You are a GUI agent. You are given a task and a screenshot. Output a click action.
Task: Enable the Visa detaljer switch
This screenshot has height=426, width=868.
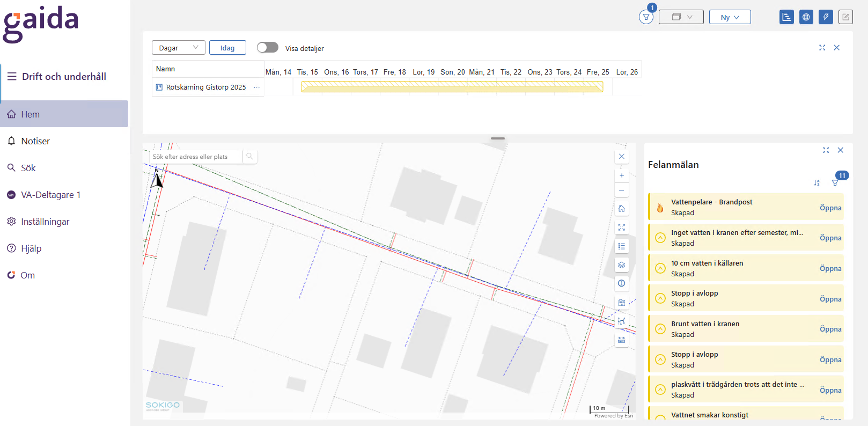click(267, 48)
